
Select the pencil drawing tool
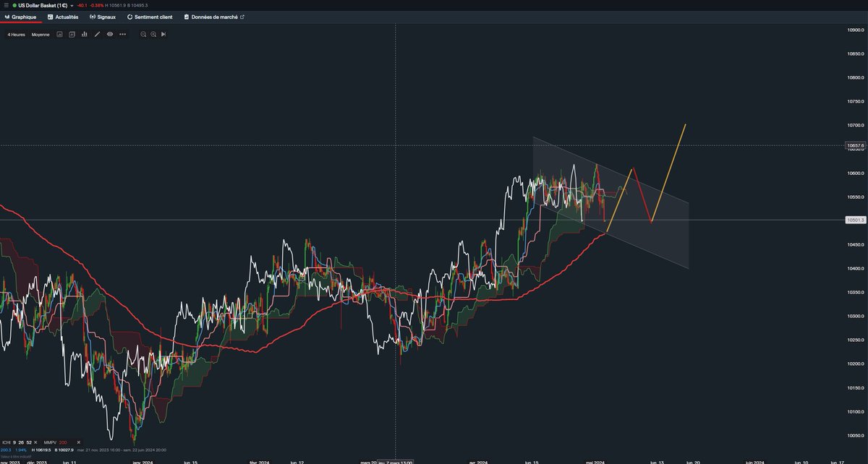98,34
